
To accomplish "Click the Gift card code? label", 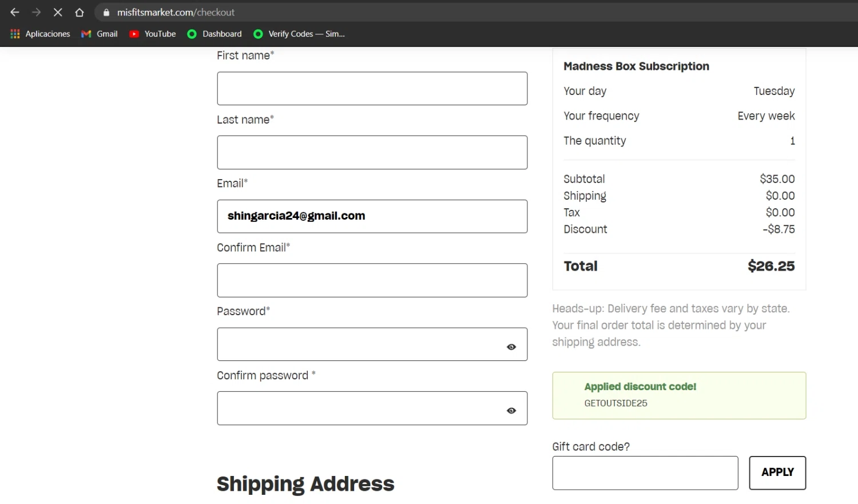I will (x=591, y=447).
